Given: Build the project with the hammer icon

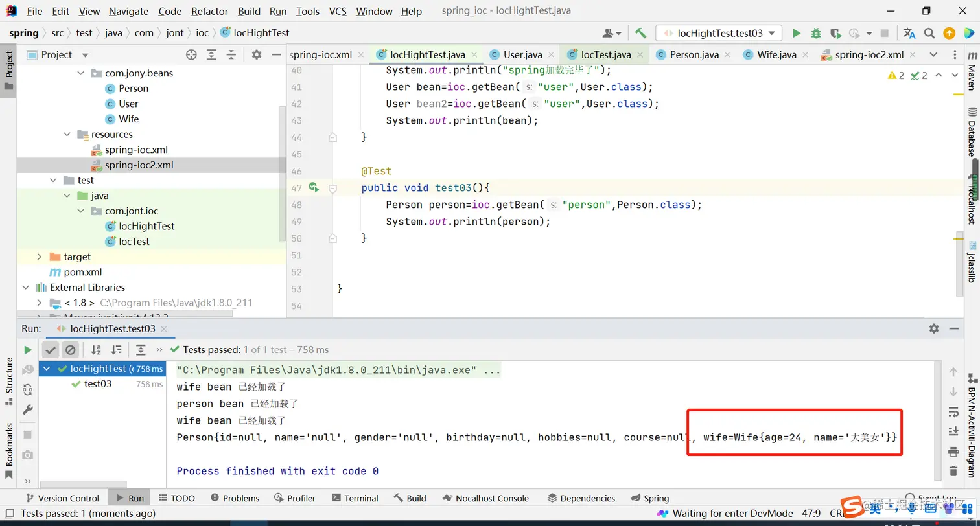Looking at the screenshot, I should pos(640,33).
